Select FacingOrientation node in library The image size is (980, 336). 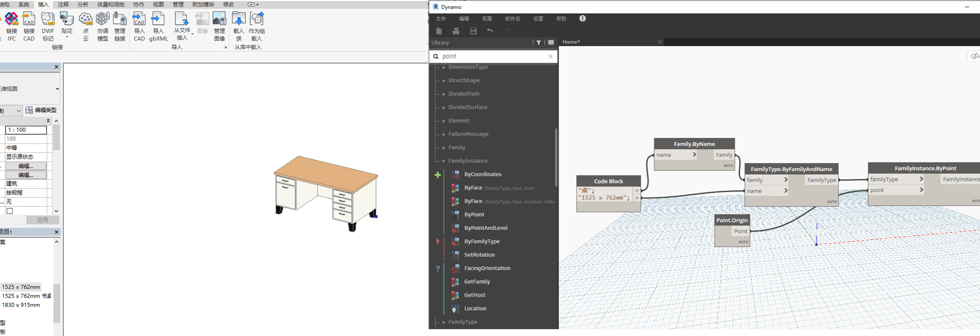tap(487, 268)
